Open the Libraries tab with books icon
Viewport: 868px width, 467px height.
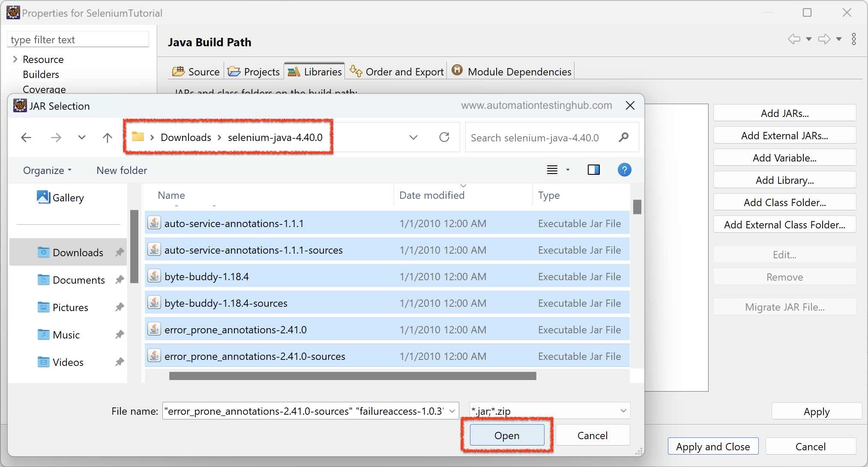click(294, 71)
